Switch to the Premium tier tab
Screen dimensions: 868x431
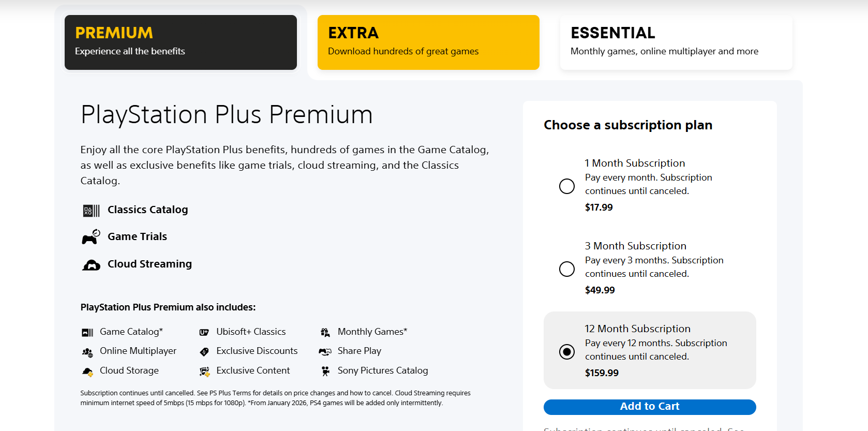coord(181,42)
